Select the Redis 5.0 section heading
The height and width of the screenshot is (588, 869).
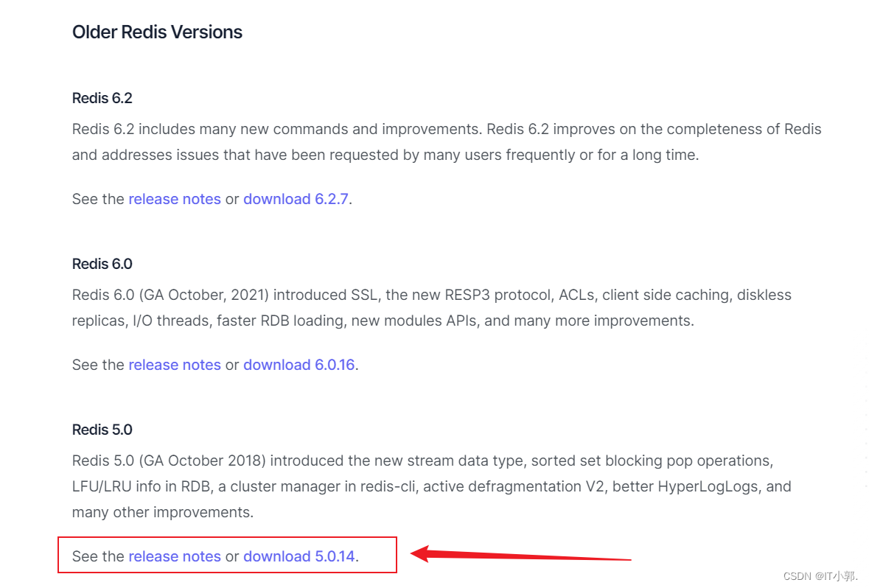(x=102, y=430)
